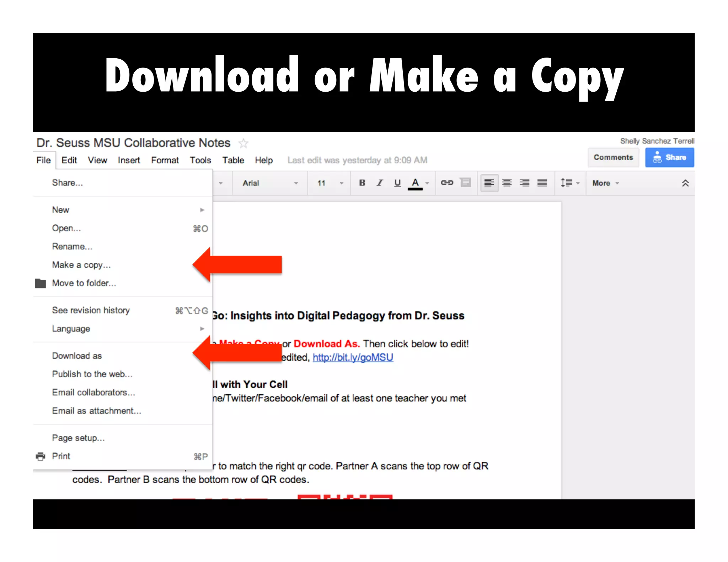
Task: Align text left
Action: (489, 183)
